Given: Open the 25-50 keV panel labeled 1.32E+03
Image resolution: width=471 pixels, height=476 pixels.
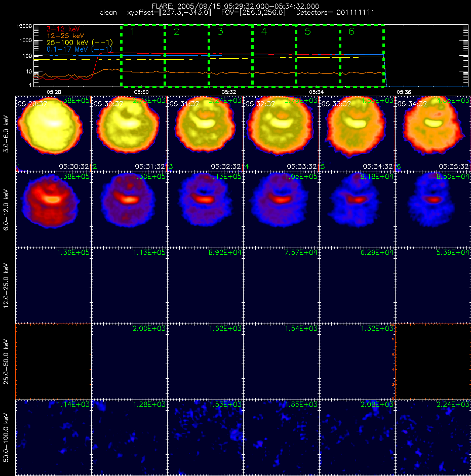Looking at the screenshot, I should pos(357,362).
